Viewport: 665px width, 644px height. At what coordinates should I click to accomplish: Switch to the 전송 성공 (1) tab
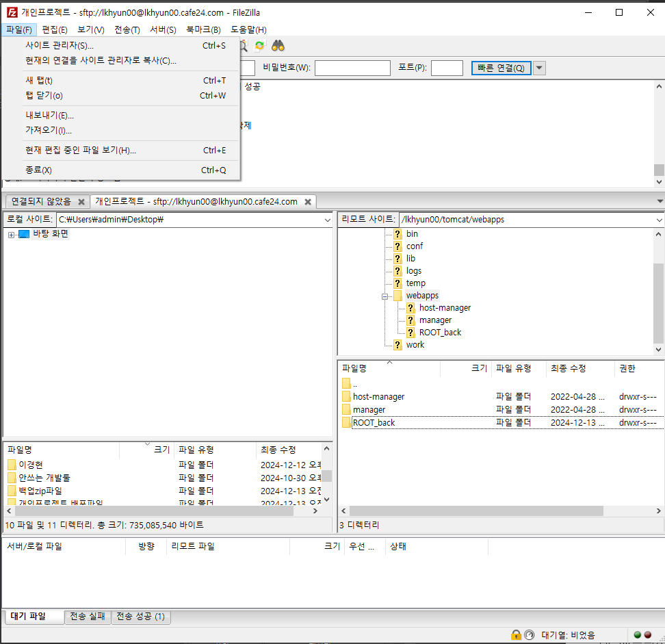141,617
